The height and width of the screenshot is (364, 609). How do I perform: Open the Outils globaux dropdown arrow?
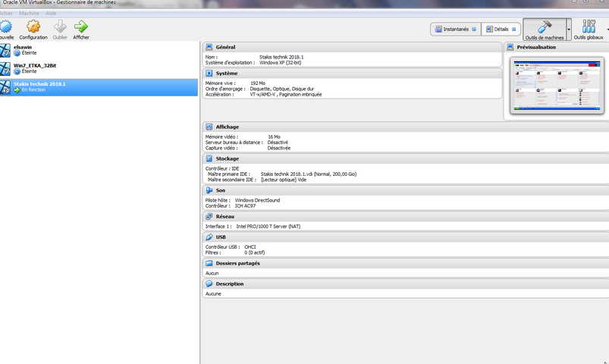coord(607,30)
